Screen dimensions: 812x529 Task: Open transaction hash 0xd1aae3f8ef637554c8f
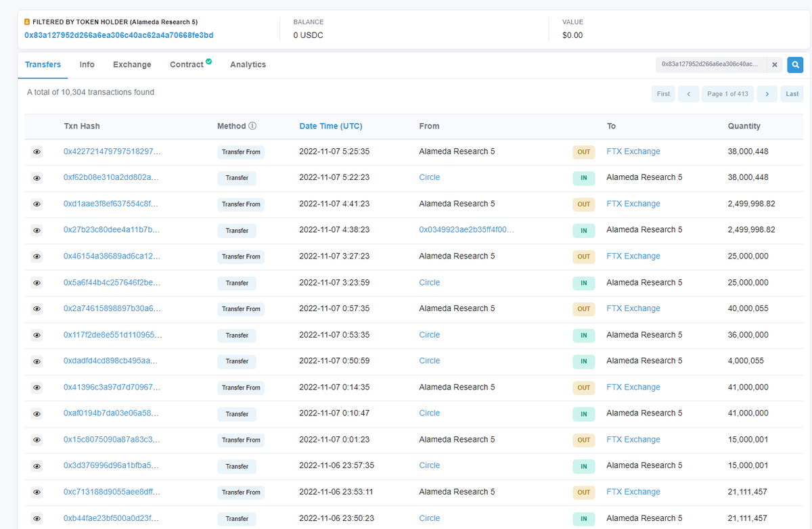pyautogui.click(x=111, y=204)
